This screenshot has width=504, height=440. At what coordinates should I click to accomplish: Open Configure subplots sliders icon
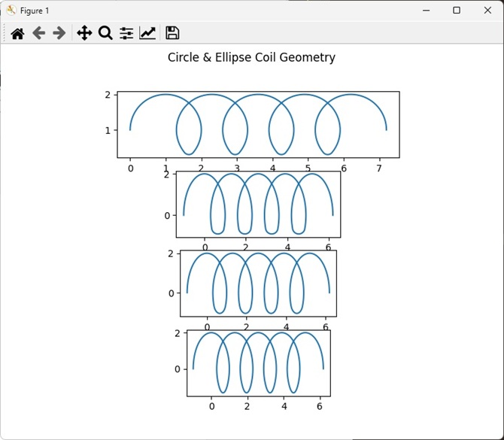pyautogui.click(x=126, y=33)
